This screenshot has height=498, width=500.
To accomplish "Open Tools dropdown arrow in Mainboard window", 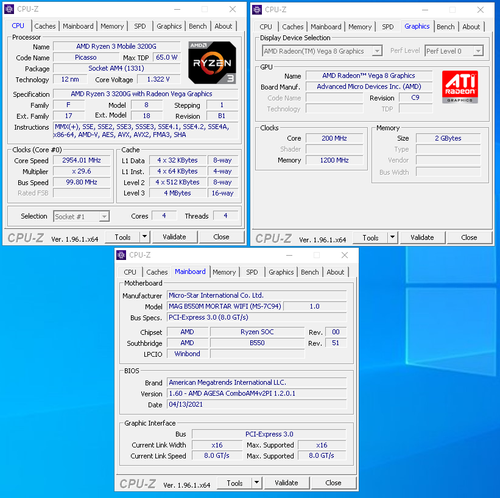I will [x=256, y=483].
